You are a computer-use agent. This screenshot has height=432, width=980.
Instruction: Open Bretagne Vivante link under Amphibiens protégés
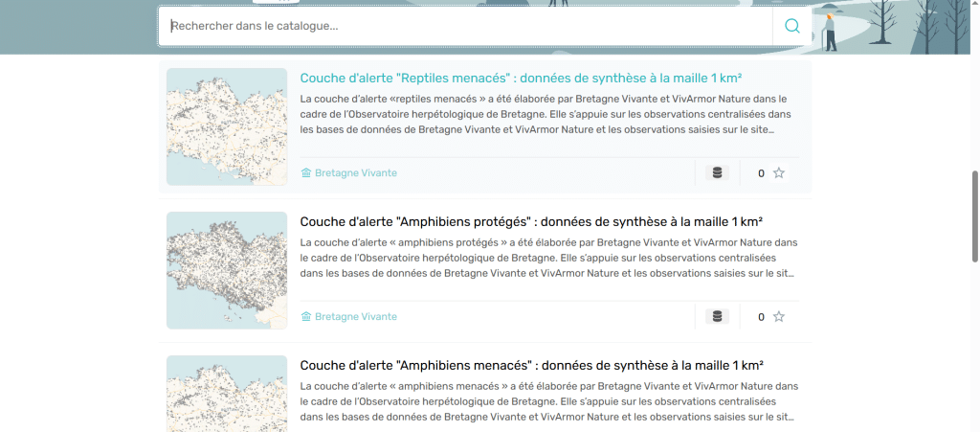355,317
